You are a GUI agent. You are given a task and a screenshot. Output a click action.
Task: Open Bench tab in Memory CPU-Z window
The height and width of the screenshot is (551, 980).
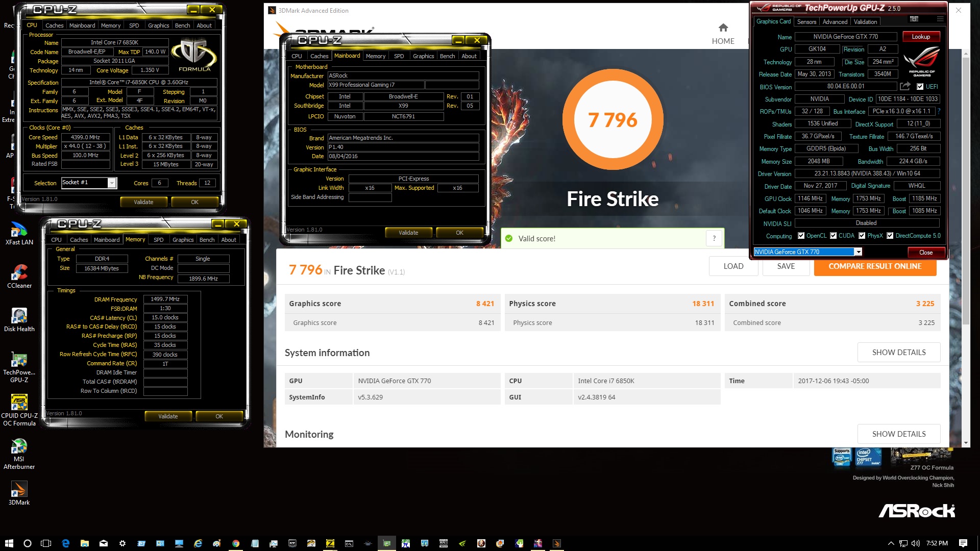[207, 240]
